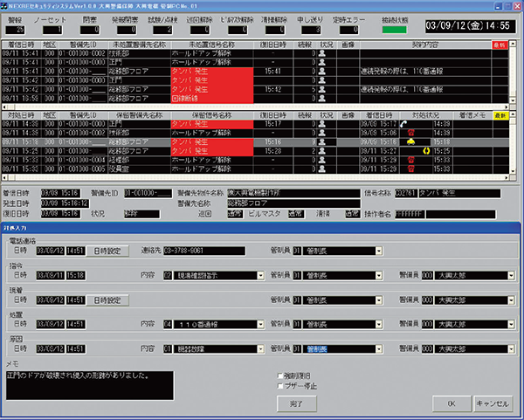Click person status icon in 技術部 15:41 row
Viewport: 524px width, 420px height.
point(321,53)
